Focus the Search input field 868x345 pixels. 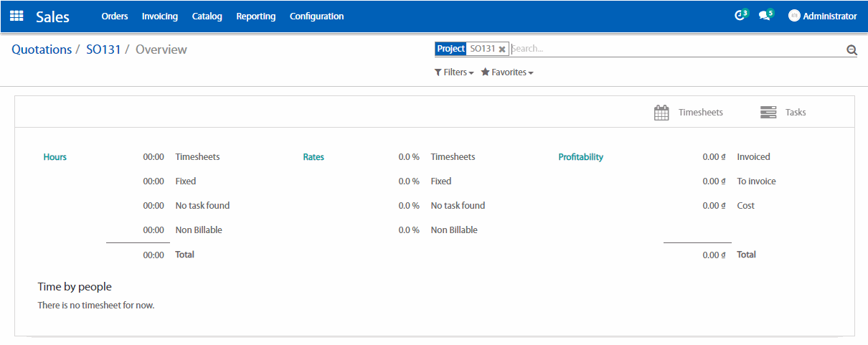(x=674, y=49)
